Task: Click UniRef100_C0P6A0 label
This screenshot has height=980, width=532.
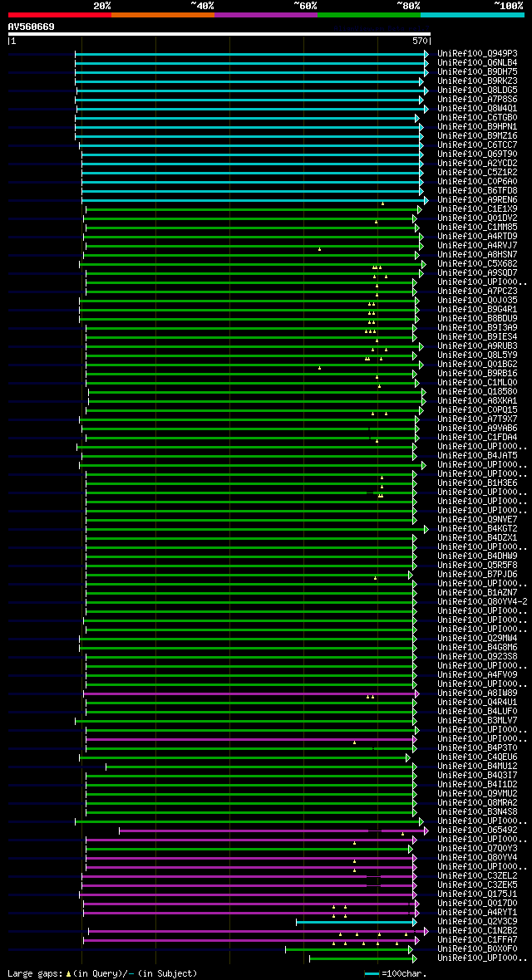Action: [x=477, y=181]
